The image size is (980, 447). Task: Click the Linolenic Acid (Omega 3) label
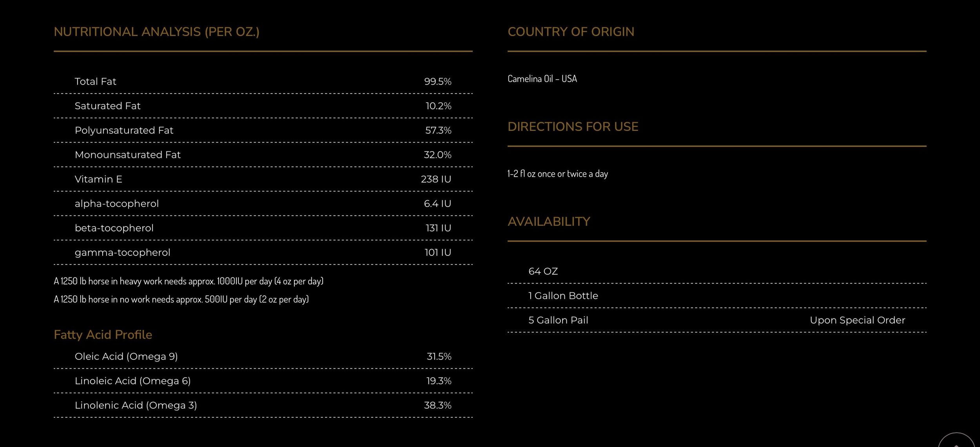point(136,405)
